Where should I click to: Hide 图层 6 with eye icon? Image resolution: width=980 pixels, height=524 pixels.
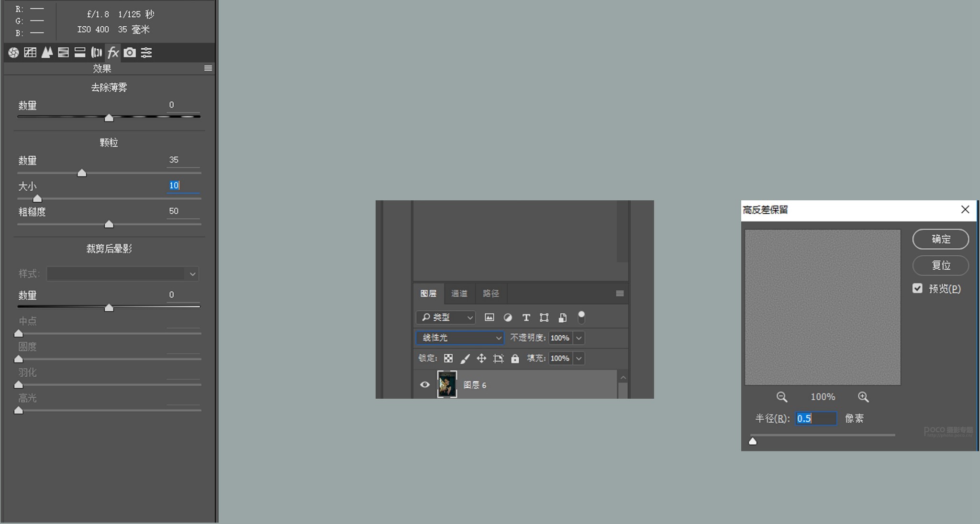click(x=424, y=385)
